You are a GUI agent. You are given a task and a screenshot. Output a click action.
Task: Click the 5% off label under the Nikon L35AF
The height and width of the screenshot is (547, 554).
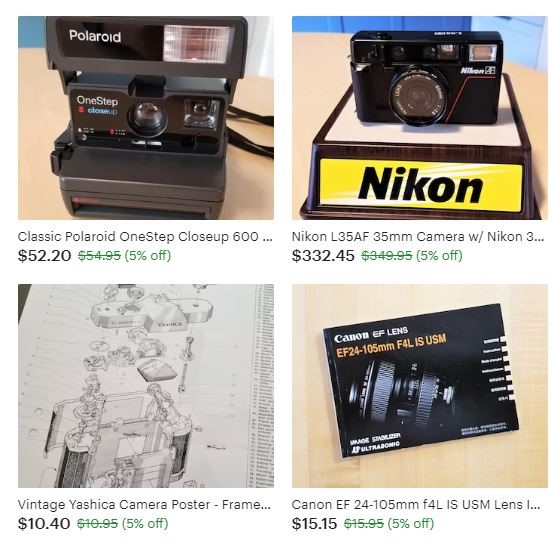point(439,255)
